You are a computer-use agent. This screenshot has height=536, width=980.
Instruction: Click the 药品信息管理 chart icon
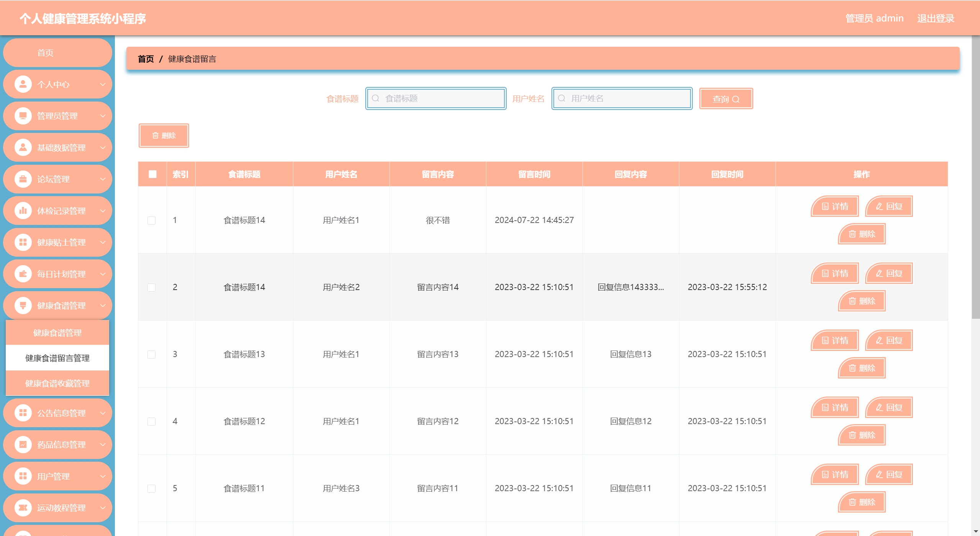[23, 444]
